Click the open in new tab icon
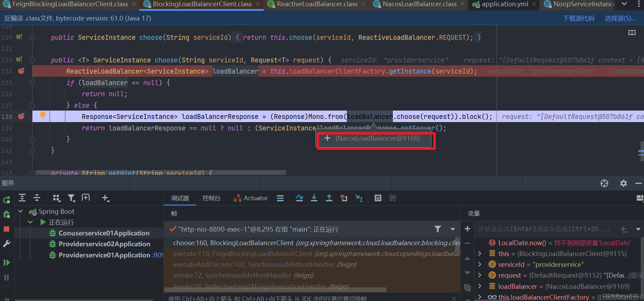The width and height of the screenshot is (644, 301). point(86,198)
